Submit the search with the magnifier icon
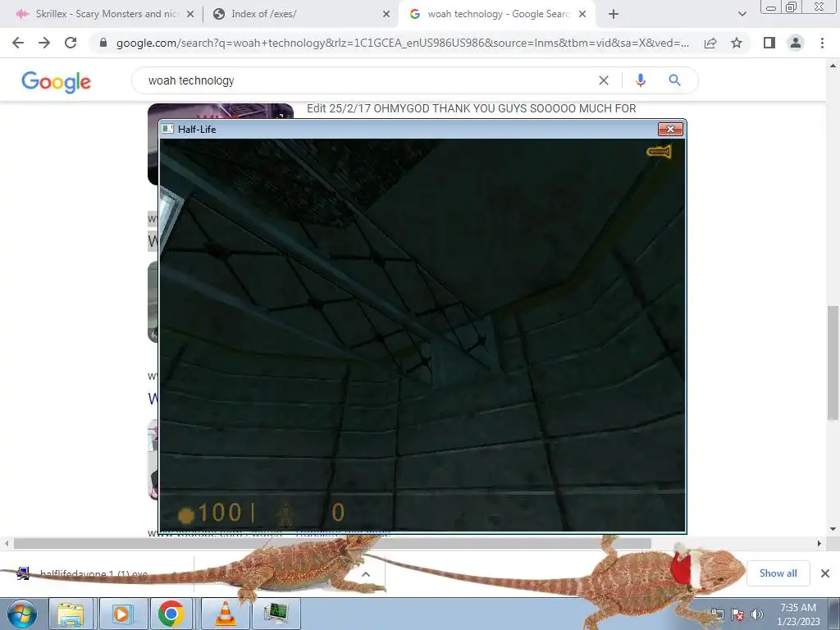840x630 pixels. click(x=674, y=80)
